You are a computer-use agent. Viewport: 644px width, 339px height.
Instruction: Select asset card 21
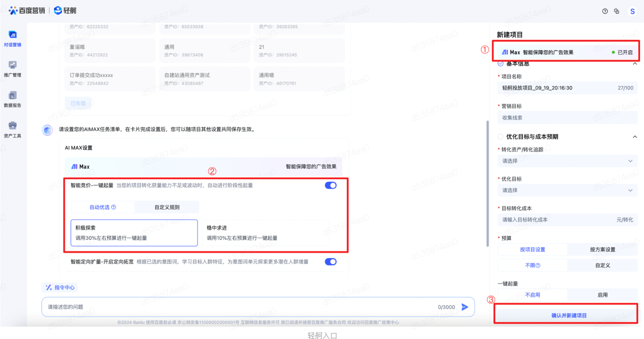pyautogui.click(x=299, y=51)
